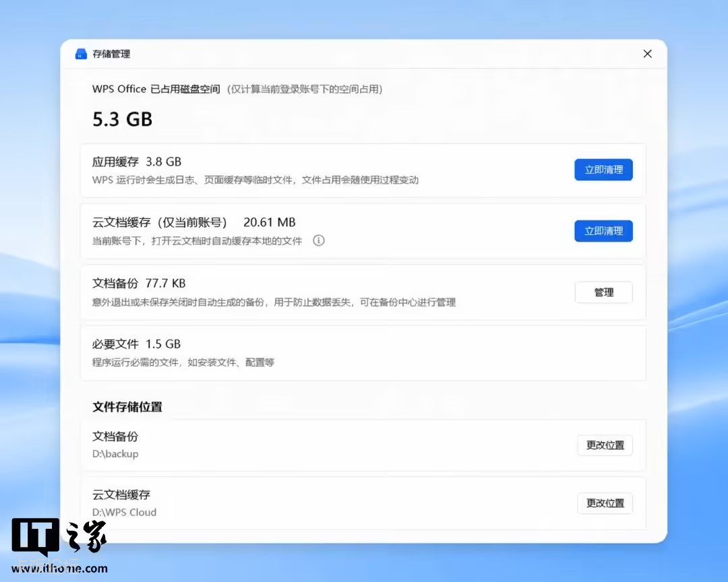Click the 20.61 MB cloud cache size
The image size is (728, 582).
[269, 222]
